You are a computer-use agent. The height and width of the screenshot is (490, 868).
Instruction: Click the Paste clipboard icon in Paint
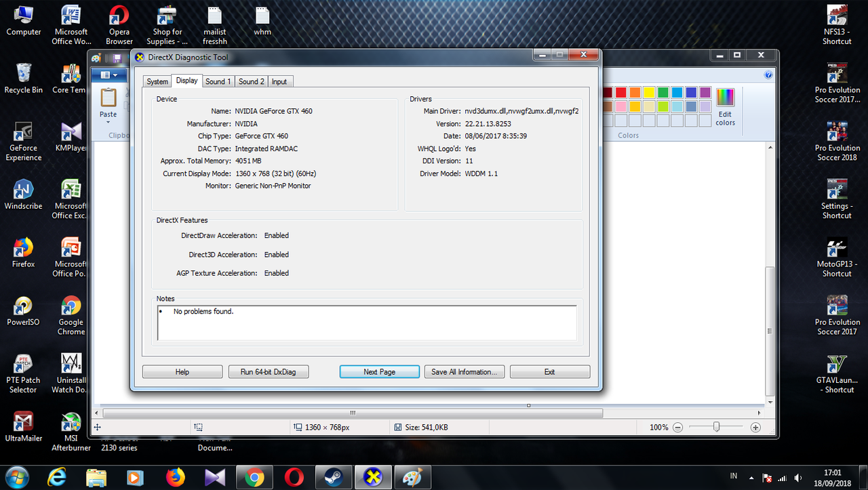[108, 97]
